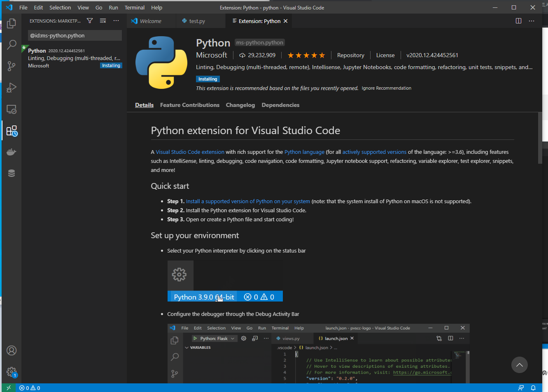548x392 pixels.
Task: Open the notifications bell in the status bar
Action: tap(533, 387)
